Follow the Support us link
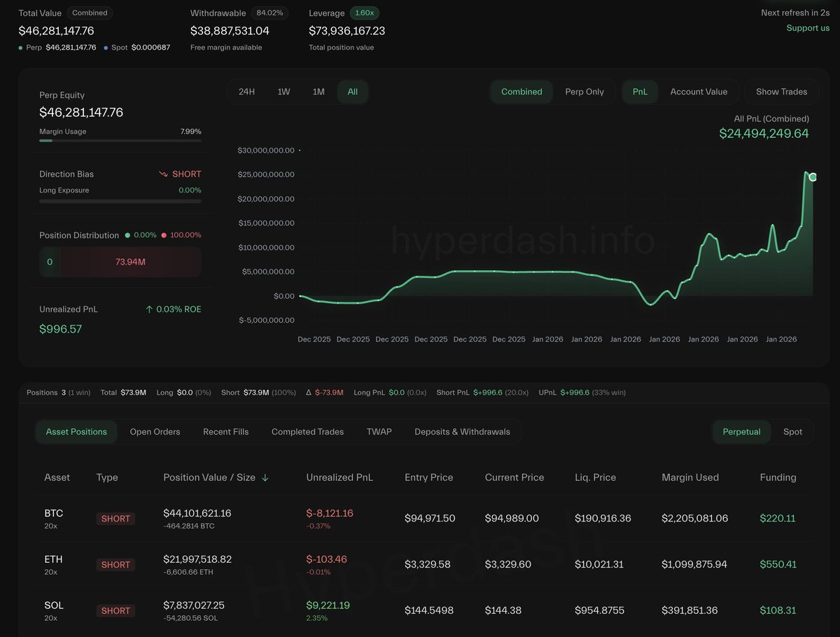This screenshot has width=840, height=637. coord(807,28)
